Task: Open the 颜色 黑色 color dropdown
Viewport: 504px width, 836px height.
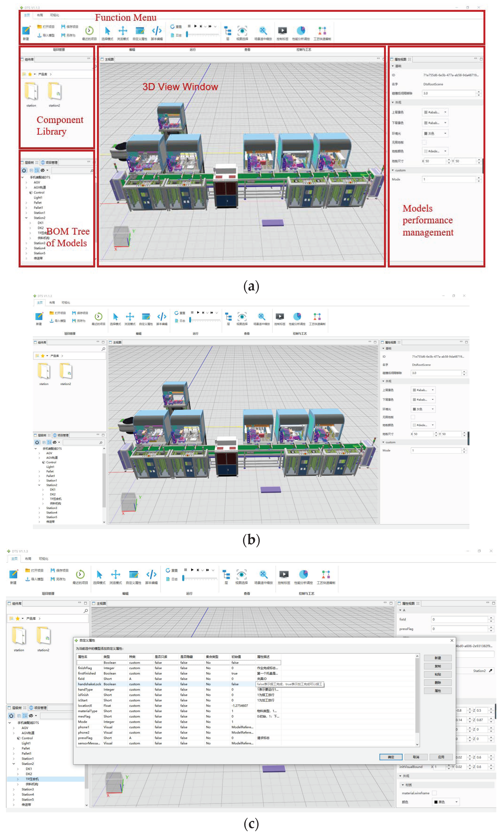Action: point(446,802)
